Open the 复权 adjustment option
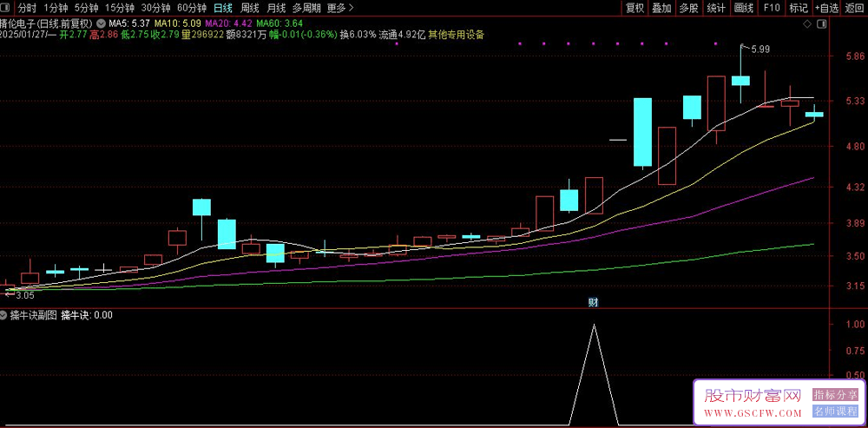Screen dimensions: 868x428 point(635,8)
